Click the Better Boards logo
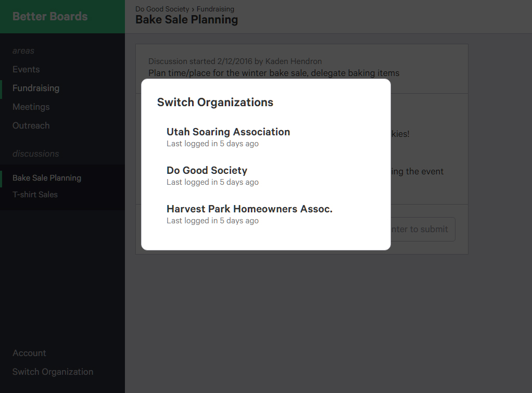532x393 pixels. tap(50, 16)
